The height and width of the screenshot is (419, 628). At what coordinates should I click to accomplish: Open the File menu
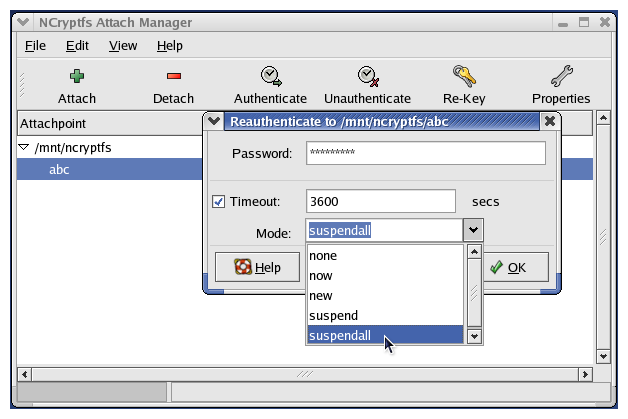click(35, 46)
